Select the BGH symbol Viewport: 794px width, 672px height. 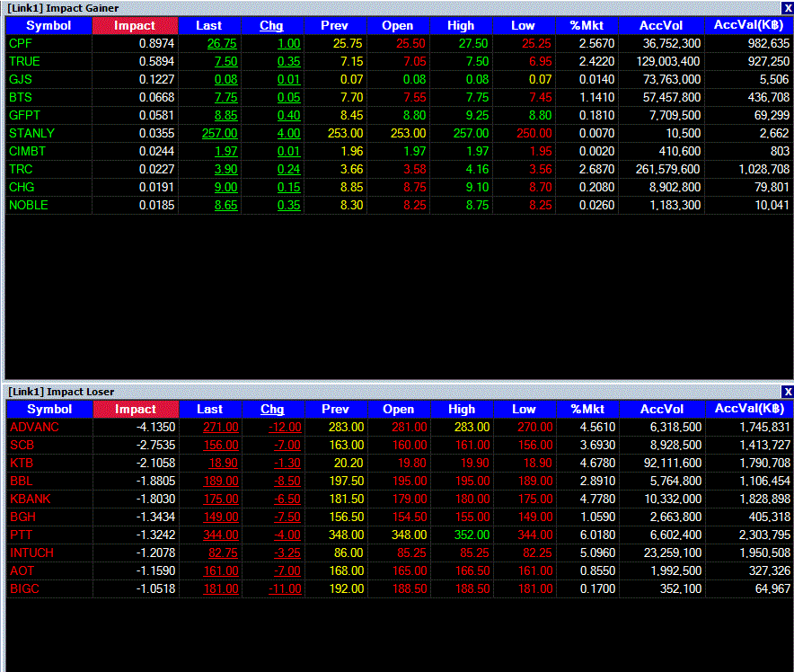click(22, 517)
